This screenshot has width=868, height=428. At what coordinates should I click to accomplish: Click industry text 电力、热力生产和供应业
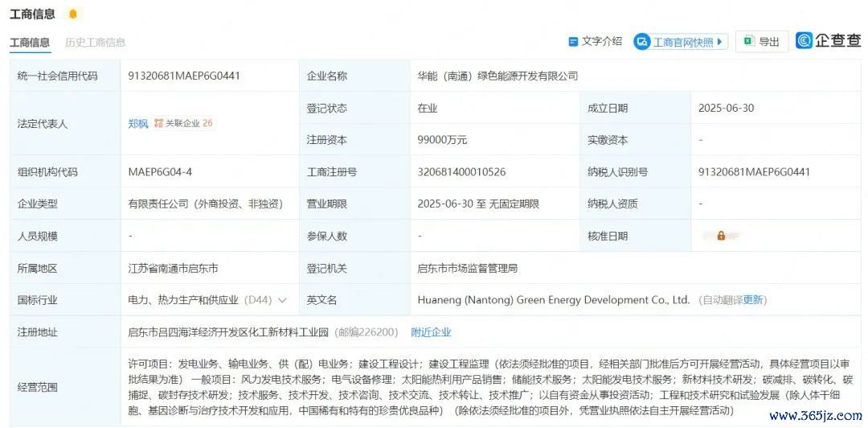point(183,300)
